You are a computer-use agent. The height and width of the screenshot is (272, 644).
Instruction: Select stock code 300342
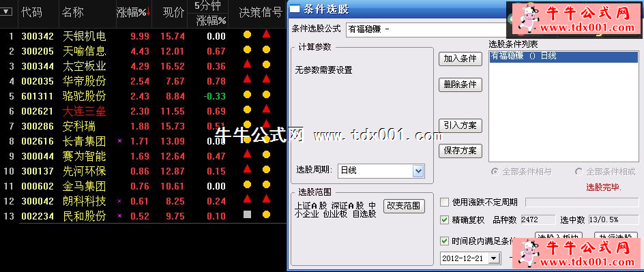38,36
